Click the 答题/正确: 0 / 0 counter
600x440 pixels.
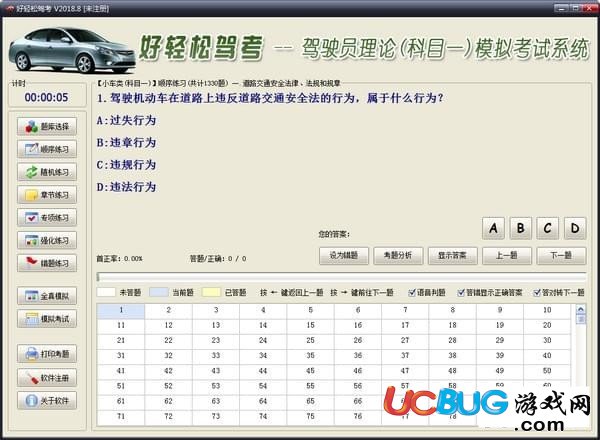click(218, 259)
